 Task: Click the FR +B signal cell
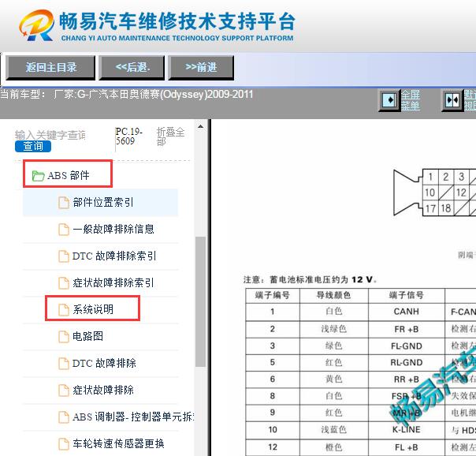(x=406, y=329)
